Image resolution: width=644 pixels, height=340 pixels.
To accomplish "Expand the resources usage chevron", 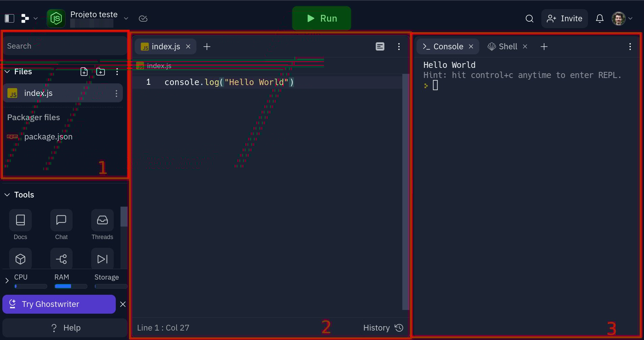I will (x=7, y=281).
